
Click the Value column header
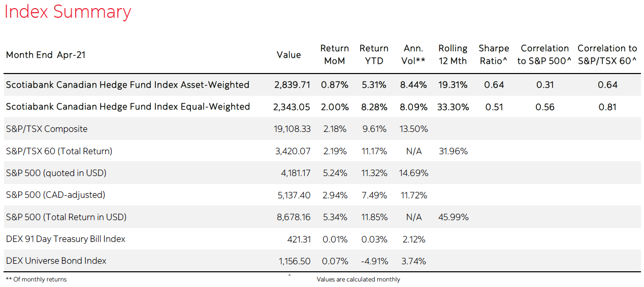288,55
